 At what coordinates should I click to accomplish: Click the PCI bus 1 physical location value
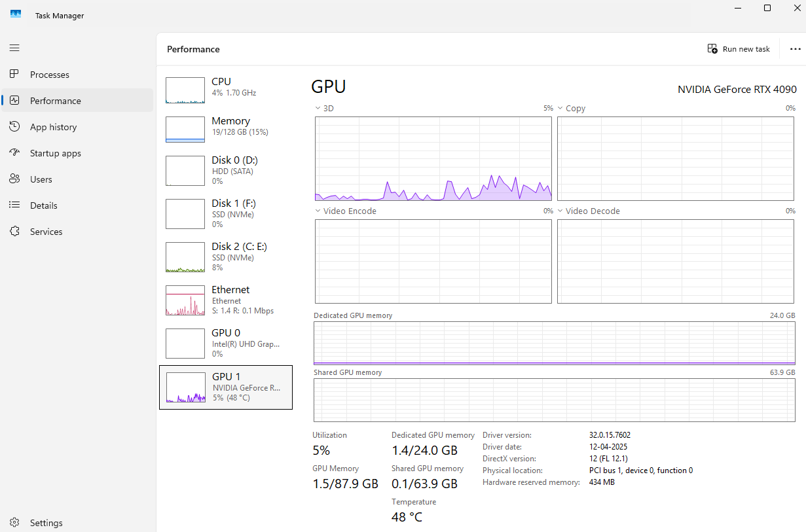[641, 470]
